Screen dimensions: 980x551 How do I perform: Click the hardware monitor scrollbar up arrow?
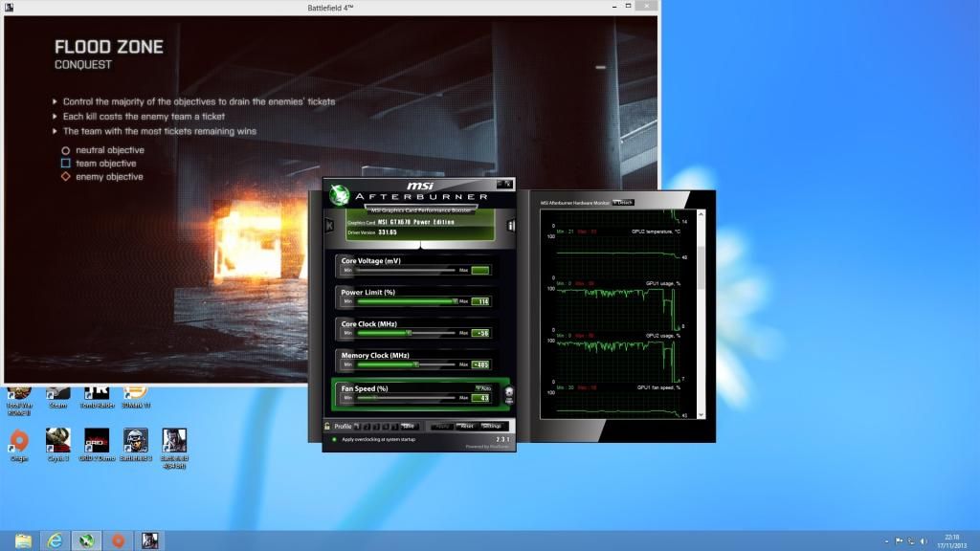[x=701, y=214]
